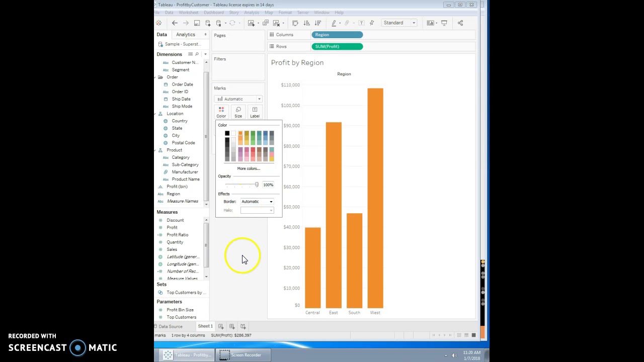Pause auto data updates

pyautogui.click(x=219, y=23)
